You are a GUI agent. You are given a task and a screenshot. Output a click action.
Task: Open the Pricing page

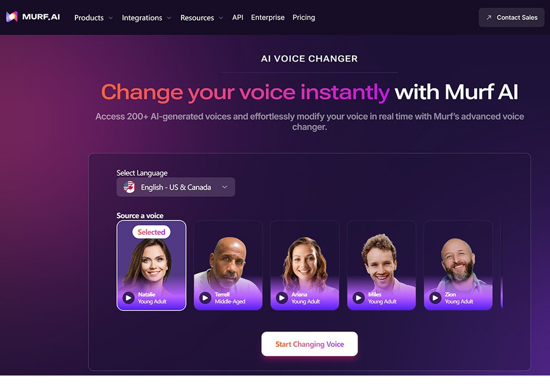(x=304, y=17)
